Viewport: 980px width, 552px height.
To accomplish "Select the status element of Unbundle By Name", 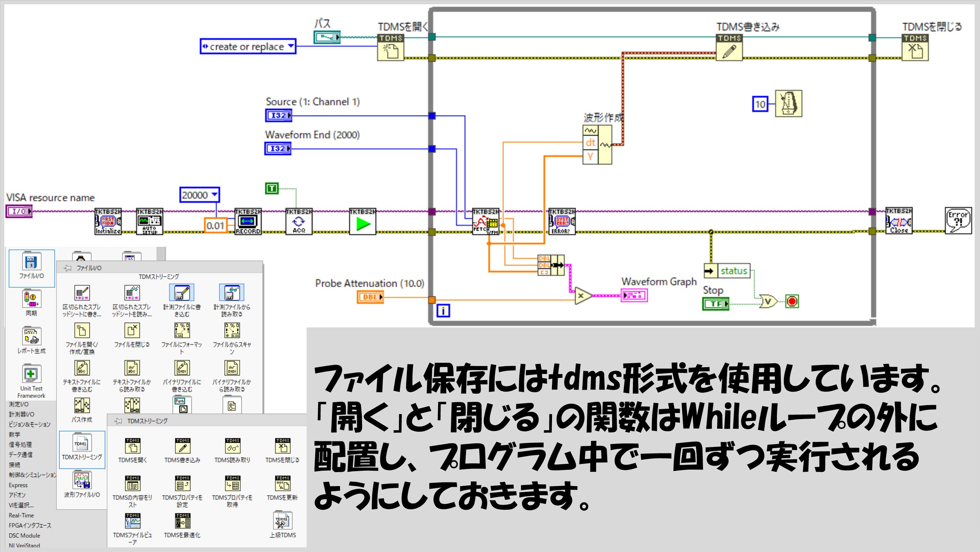I will (734, 271).
